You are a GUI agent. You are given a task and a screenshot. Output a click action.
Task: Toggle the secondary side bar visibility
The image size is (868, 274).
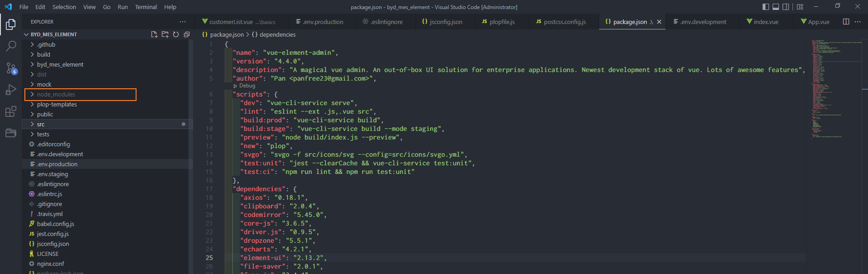tap(786, 7)
